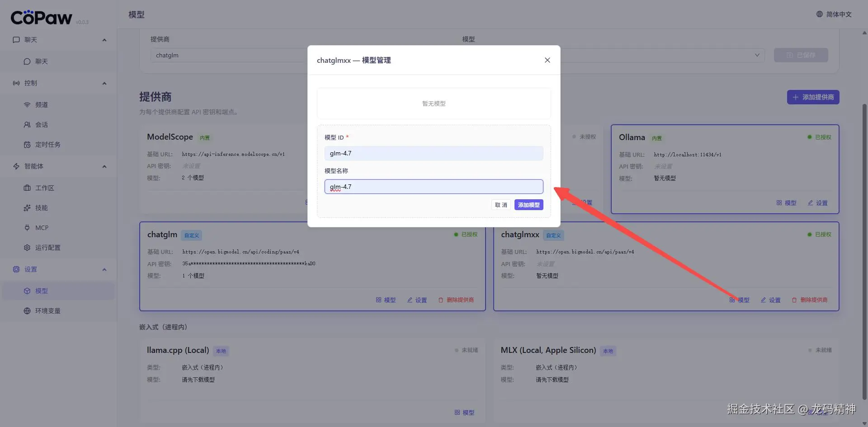Click the Ollama card title

tap(632, 137)
